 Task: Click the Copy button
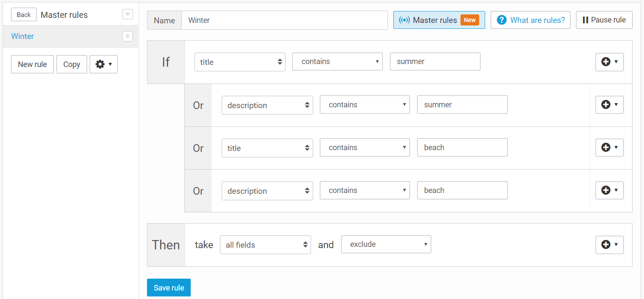[x=71, y=64]
